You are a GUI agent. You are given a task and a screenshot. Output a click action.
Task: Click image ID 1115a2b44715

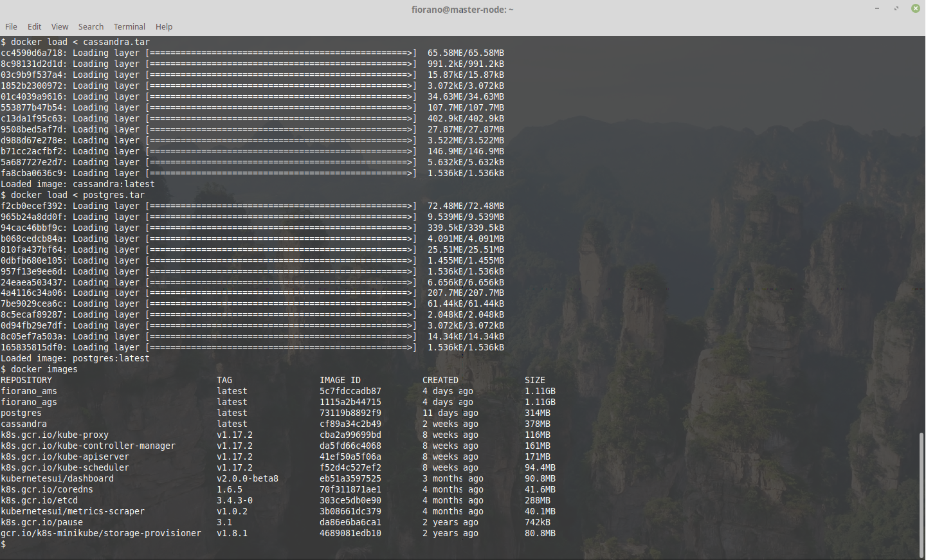point(350,402)
